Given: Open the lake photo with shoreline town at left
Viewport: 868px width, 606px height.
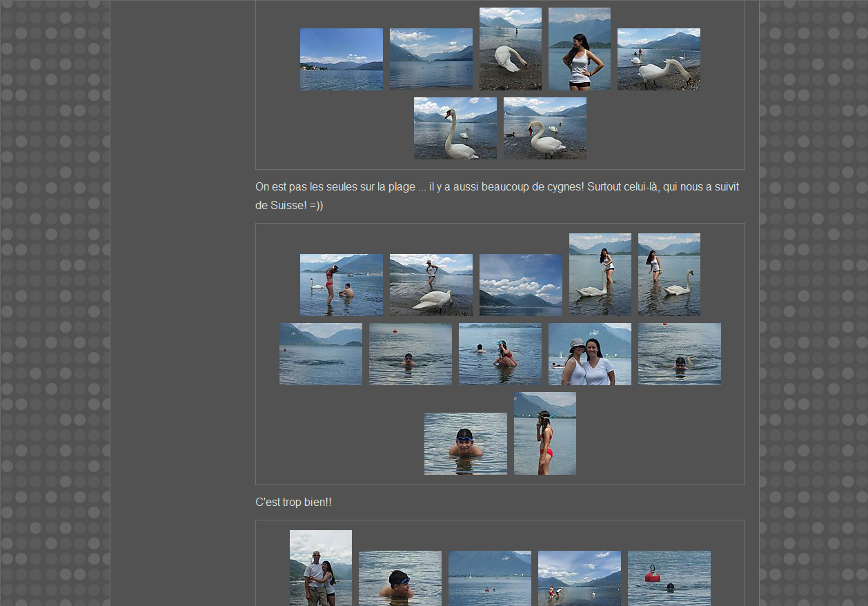Looking at the screenshot, I should tap(341, 59).
